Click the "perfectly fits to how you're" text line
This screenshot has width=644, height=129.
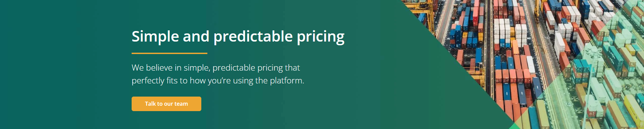pyautogui.click(x=218, y=81)
